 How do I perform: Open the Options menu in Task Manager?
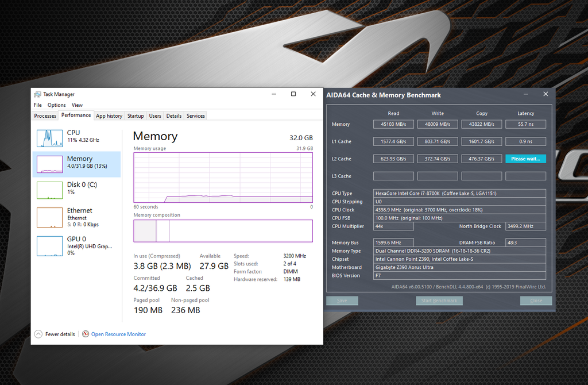[x=57, y=105]
